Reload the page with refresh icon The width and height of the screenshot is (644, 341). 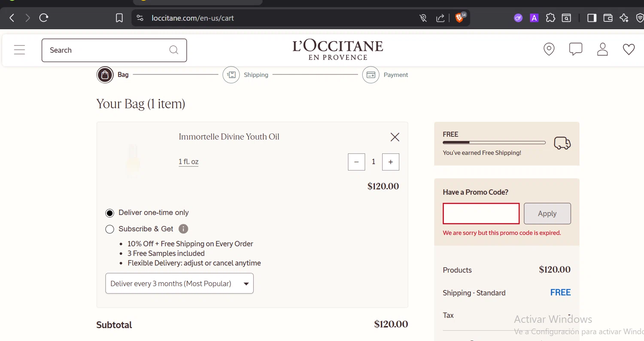44,18
